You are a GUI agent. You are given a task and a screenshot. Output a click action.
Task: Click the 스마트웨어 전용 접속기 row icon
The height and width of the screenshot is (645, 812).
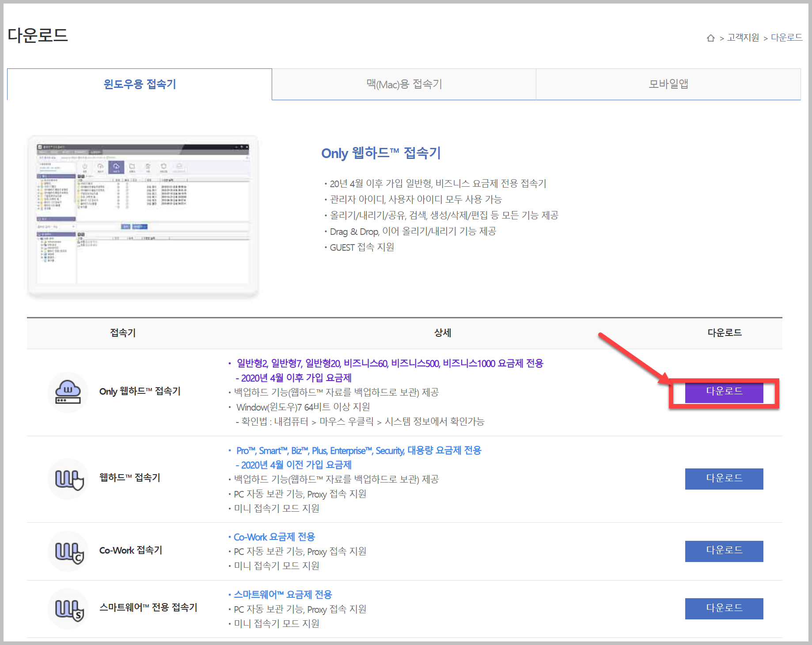68,608
